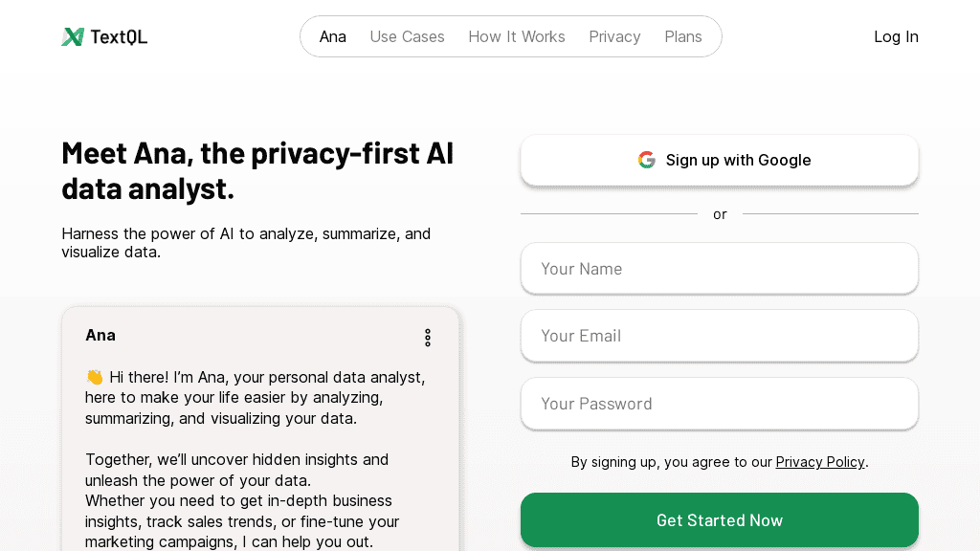Click the Your Email field
The width and height of the screenshot is (980, 551).
coord(720,336)
